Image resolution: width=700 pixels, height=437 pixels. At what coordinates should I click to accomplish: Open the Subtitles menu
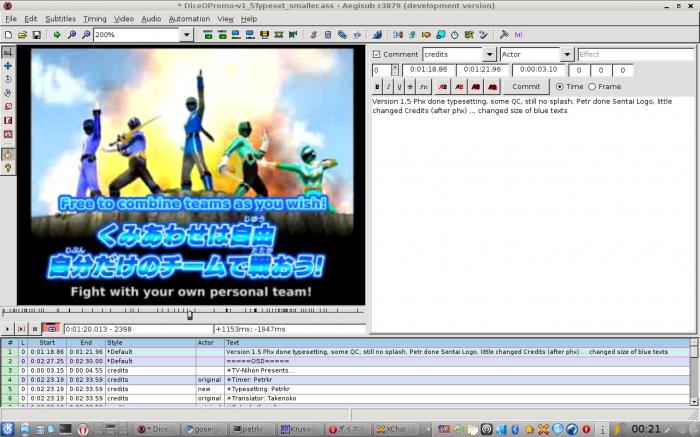click(x=60, y=19)
